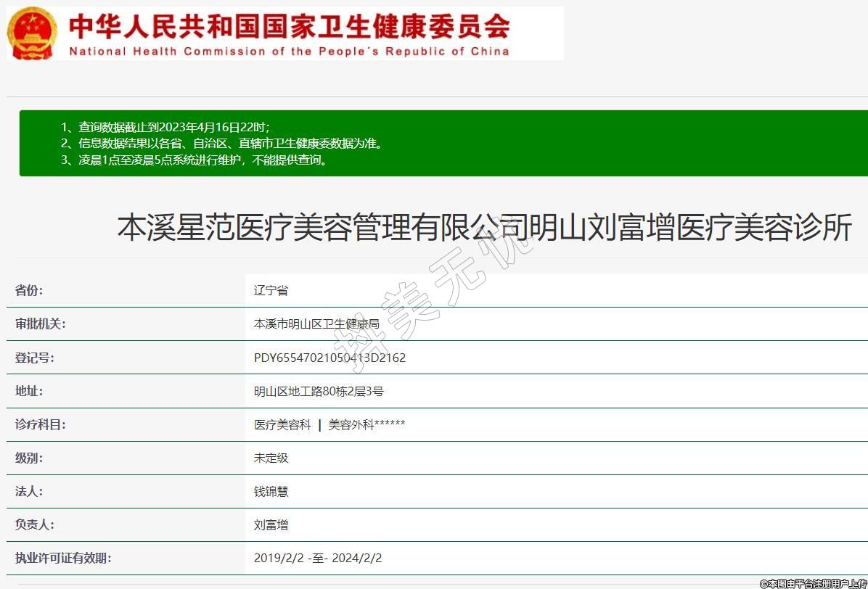Select the clinic name heading 本溪星范医疗美容管理有限公司

tap(484, 228)
